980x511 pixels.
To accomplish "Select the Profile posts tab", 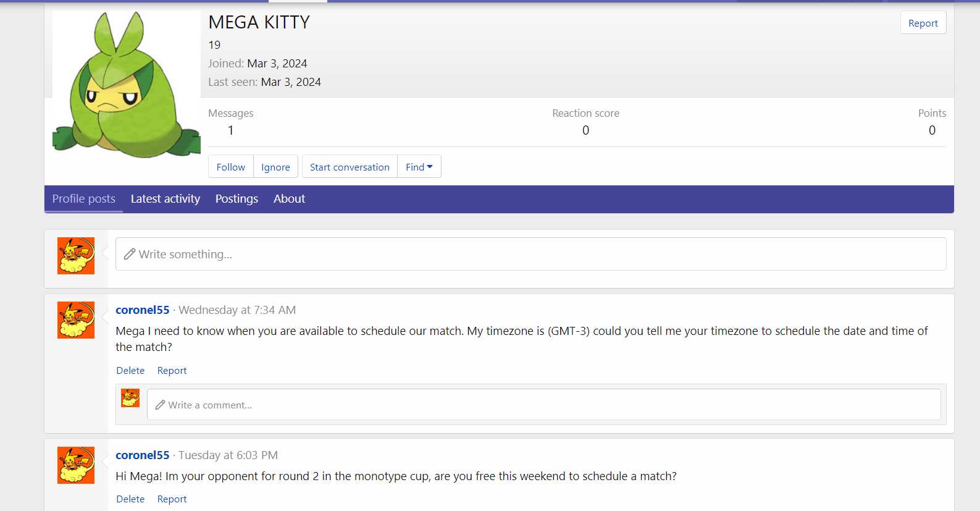I will coord(83,199).
